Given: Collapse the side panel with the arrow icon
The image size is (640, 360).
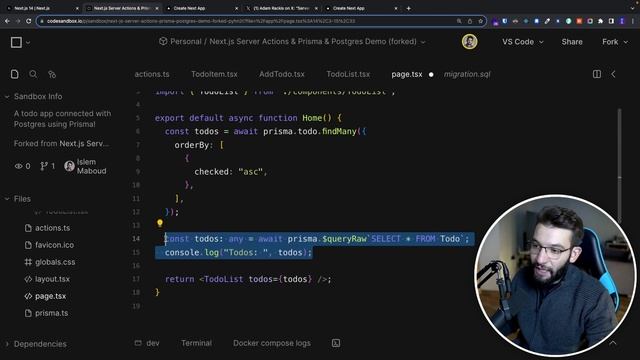Looking at the screenshot, I should (x=613, y=74).
